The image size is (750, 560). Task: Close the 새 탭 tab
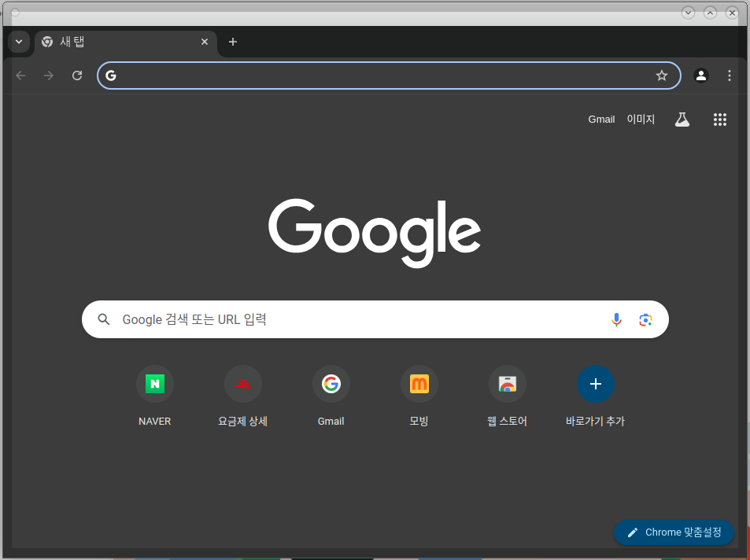coord(205,42)
